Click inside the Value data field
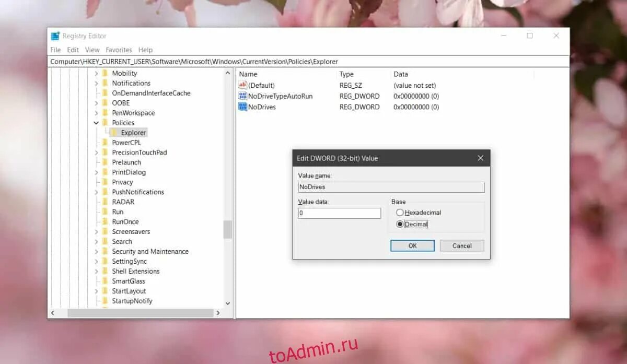 point(339,213)
